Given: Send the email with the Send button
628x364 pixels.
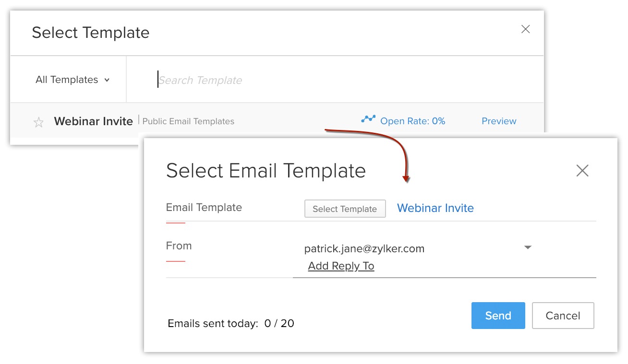Looking at the screenshot, I should click(x=498, y=316).
